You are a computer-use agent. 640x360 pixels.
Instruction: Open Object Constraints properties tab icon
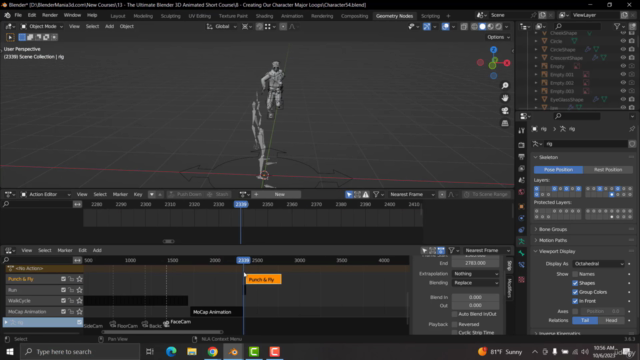[x=521, y=230]
